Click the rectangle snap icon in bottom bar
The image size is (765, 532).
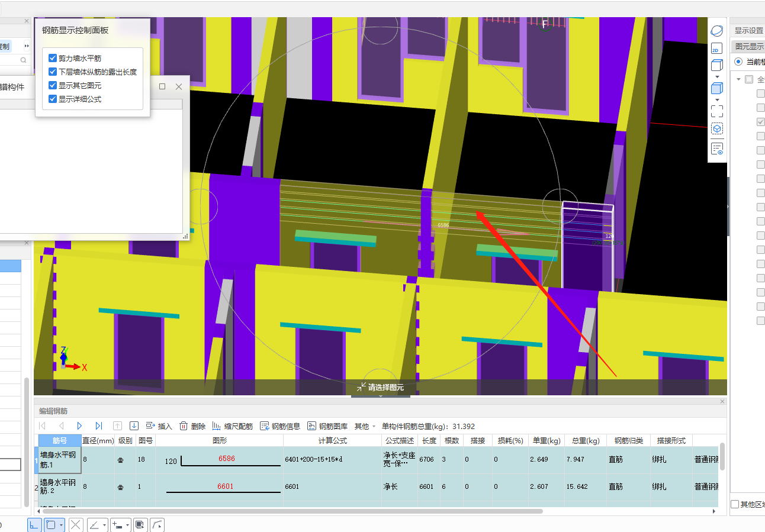pos(51,524)
